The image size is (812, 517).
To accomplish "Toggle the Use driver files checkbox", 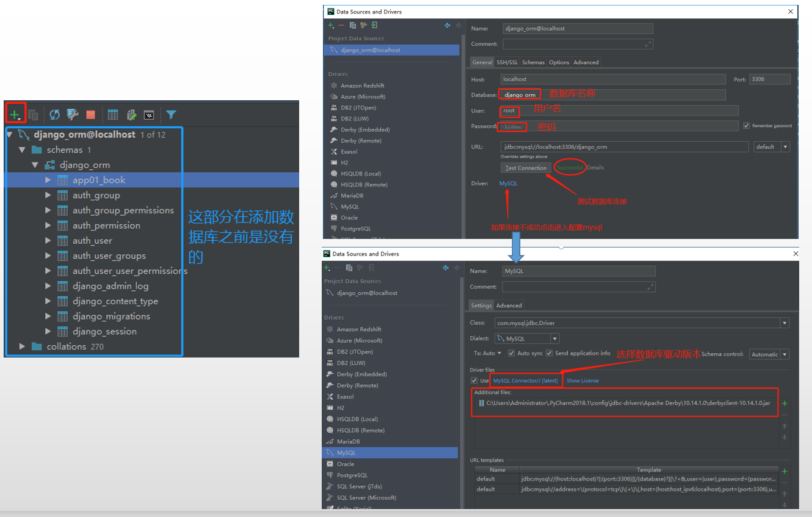I will tap(474, 381).
